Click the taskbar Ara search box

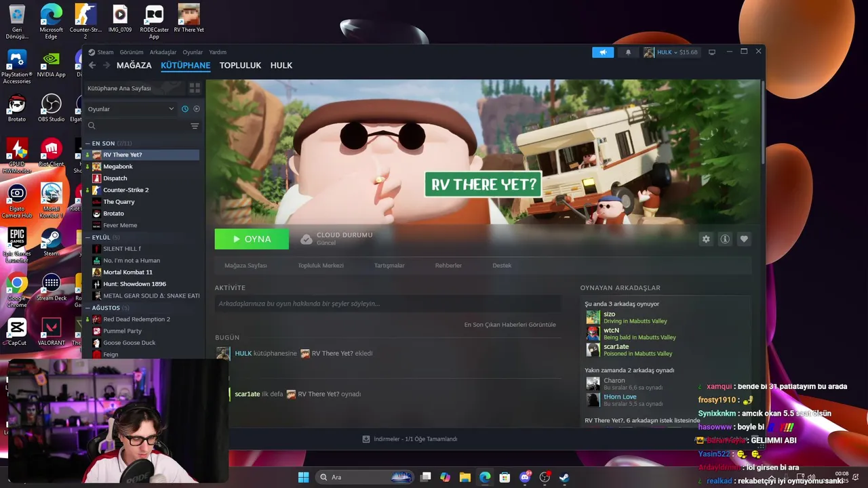coord(366,477)
